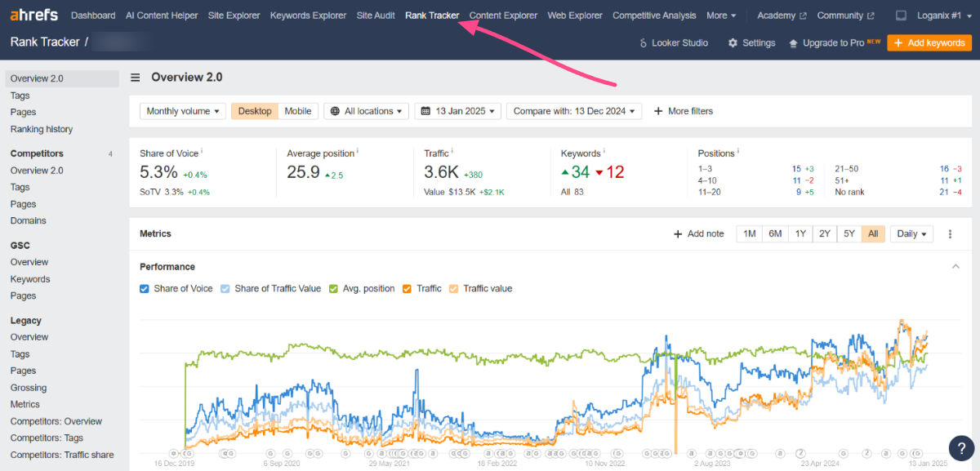This screenshot has width=980, height=471.
Task: Toggle the Avg. position checkbox
Action: point(334,288)
